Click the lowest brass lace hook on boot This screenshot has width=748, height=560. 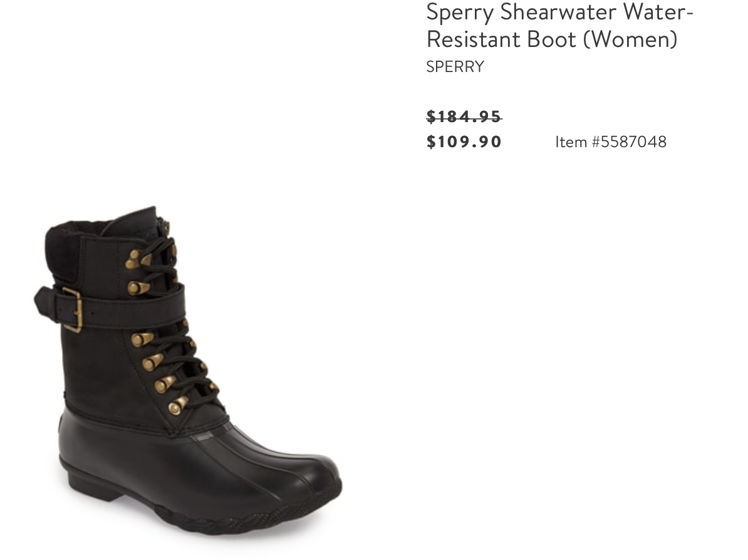[177, 406]
